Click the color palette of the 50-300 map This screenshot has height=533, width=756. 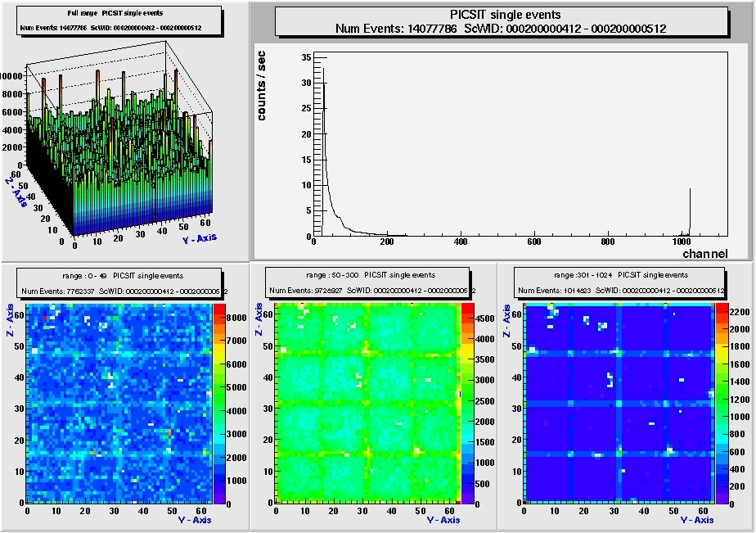pos(467,403)
